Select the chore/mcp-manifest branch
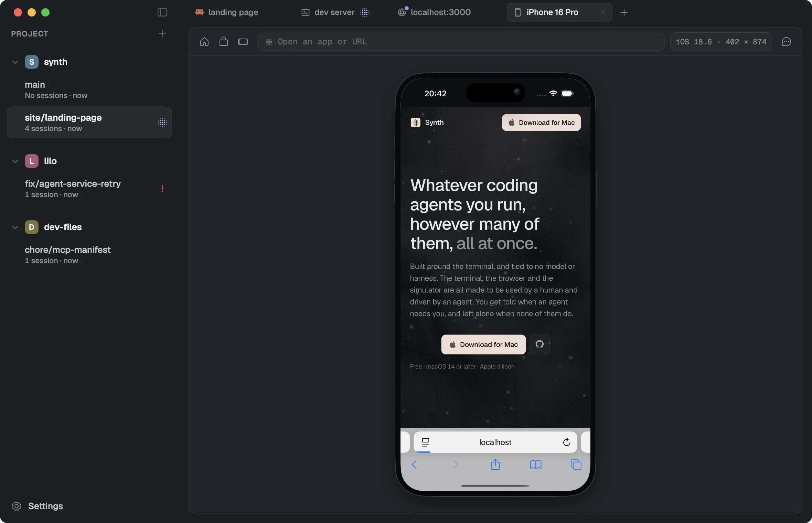 [x=89, y=255]
